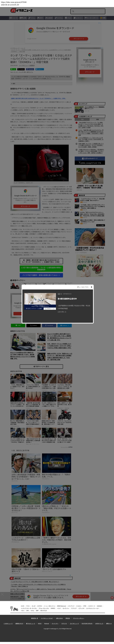Focus the header search input field

point(88,11)
